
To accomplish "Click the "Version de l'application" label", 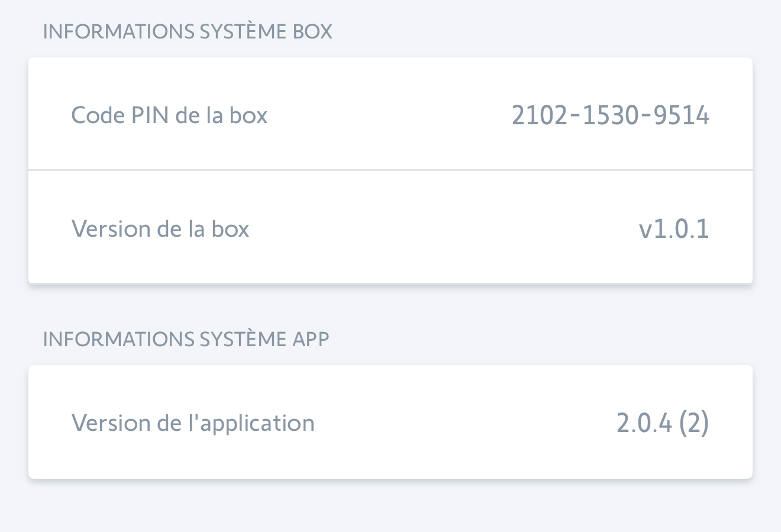I will click(x=193, y=423).
